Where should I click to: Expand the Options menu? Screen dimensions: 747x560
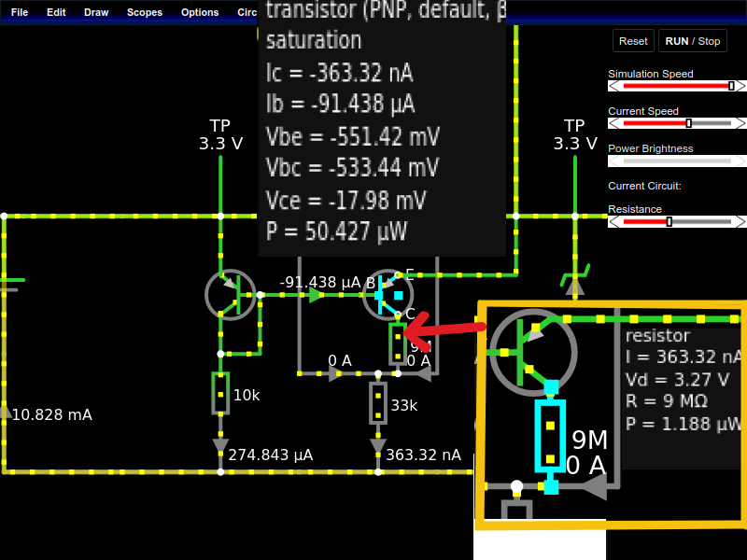[200, 12]
